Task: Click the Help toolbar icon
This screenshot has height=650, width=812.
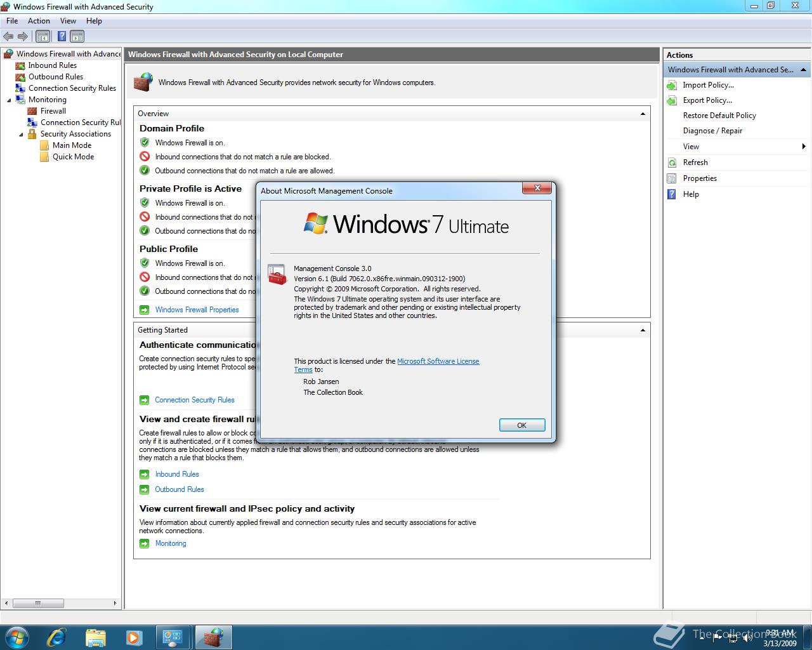Action: [62, 36]
